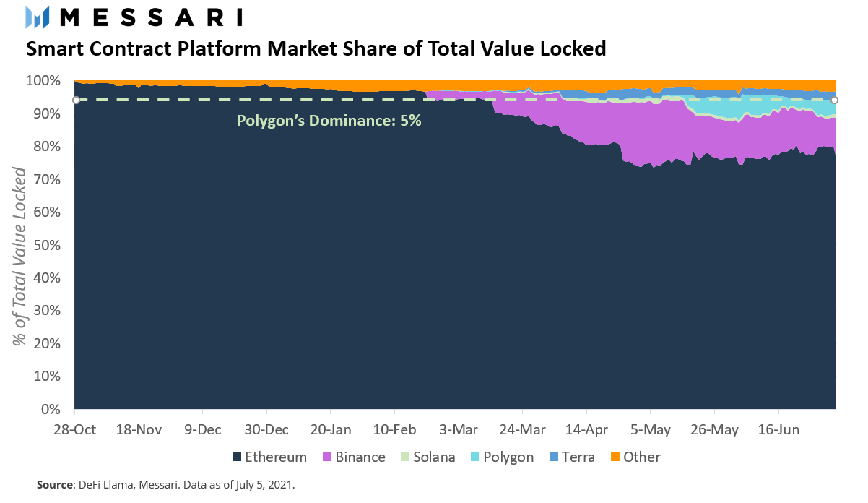Click the chart title text
This screenshot has width=868, height=503.
[x=316, y=49]
